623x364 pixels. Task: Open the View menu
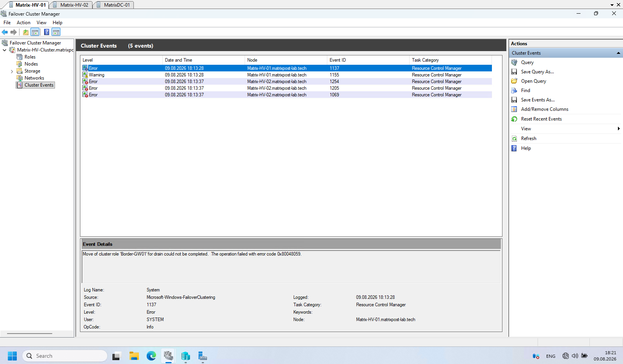coord(41,23)
